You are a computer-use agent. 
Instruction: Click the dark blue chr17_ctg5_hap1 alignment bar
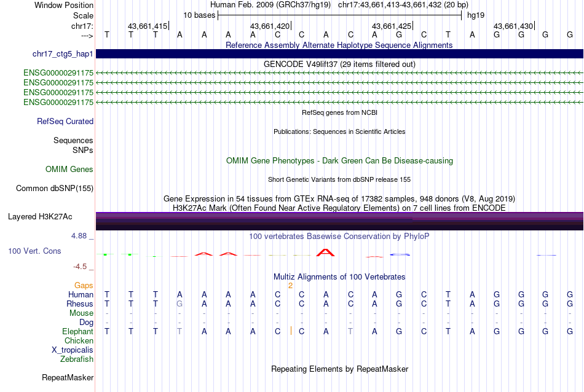339,53
